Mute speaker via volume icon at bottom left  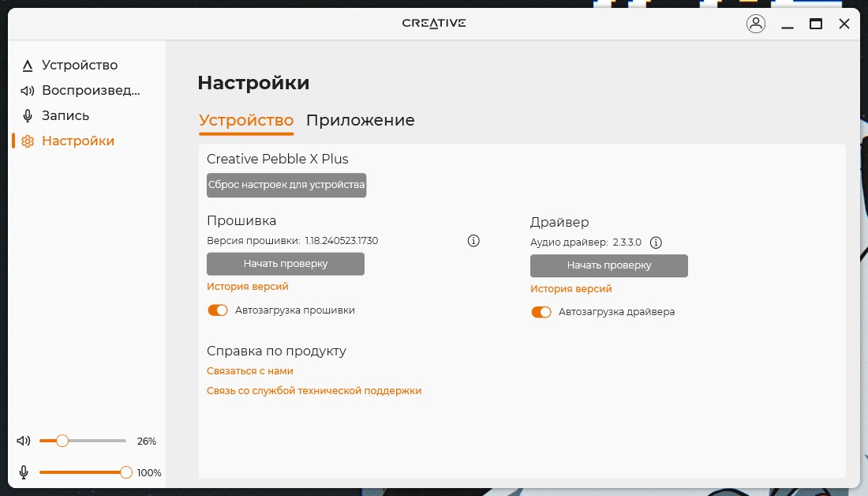pyautogui.click(x=23, y=441)
